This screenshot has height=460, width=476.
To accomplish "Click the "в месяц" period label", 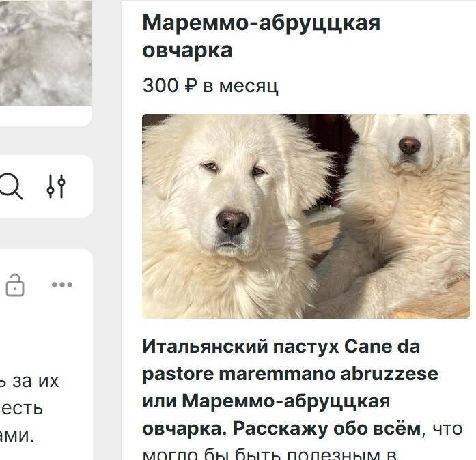I will (x=240, y=86).
